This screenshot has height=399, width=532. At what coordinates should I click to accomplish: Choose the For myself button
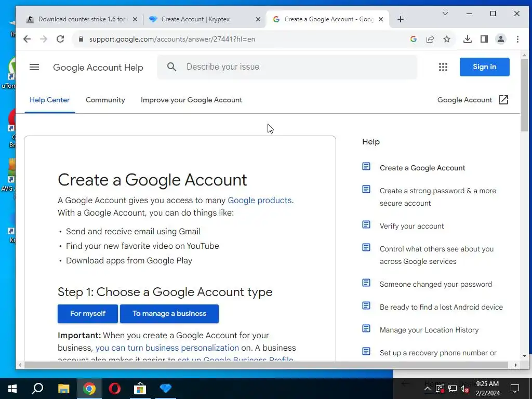pyautogui.click(x=87, y=313)
